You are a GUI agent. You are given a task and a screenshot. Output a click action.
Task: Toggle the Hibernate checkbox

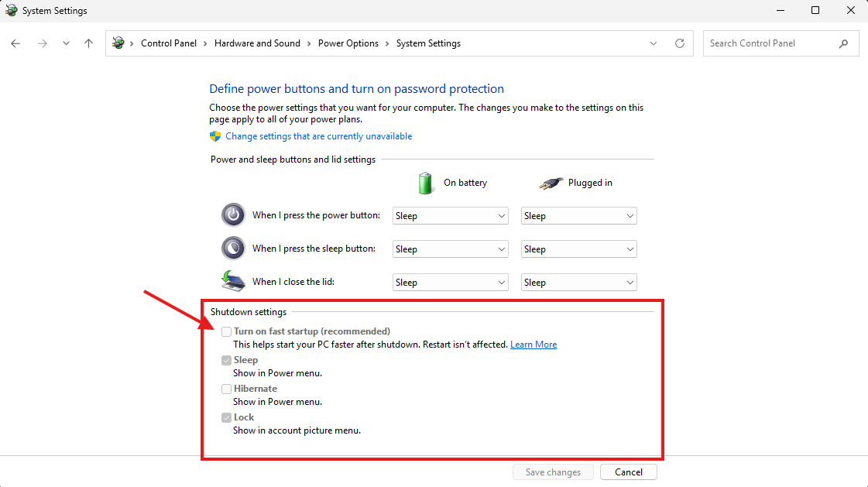(226, 389)
